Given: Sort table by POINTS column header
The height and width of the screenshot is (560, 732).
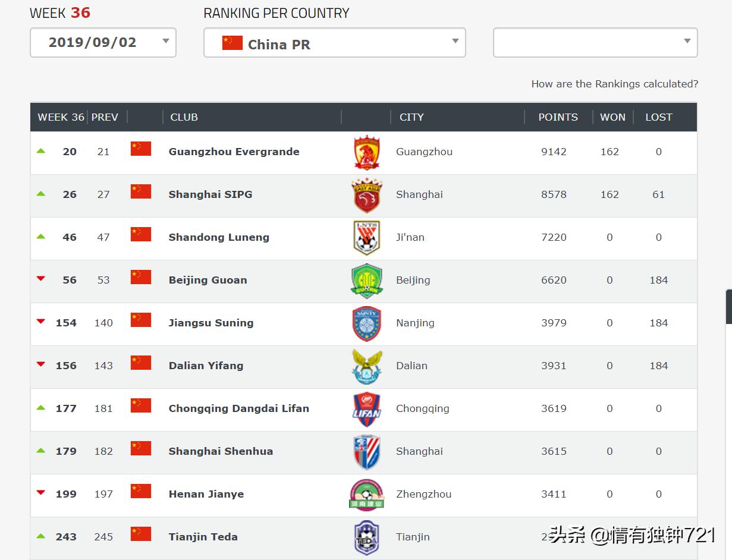Looking at the screenshot, I should click(x=558, y=117).
